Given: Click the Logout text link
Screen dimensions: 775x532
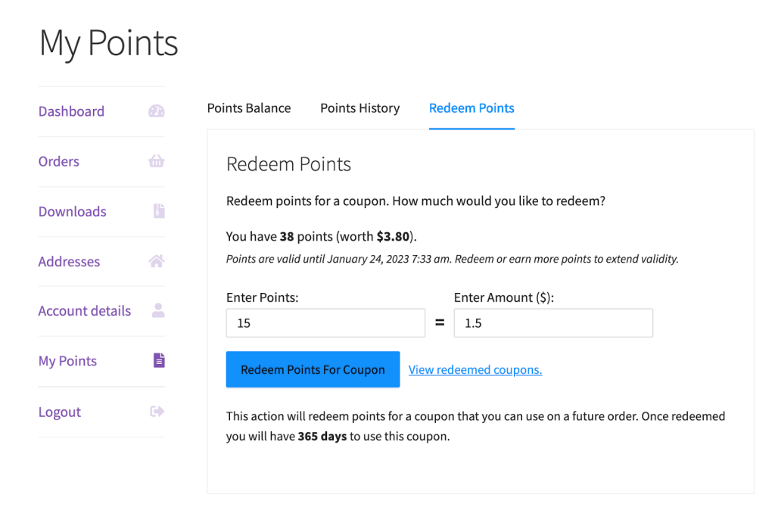Looking at the screenshot, I should click(x=59, y=412).
